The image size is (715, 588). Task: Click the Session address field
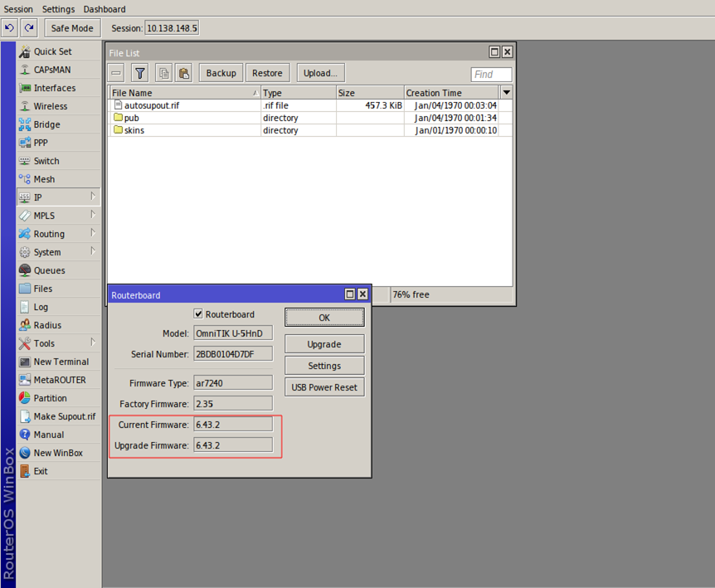coord(172,28)
